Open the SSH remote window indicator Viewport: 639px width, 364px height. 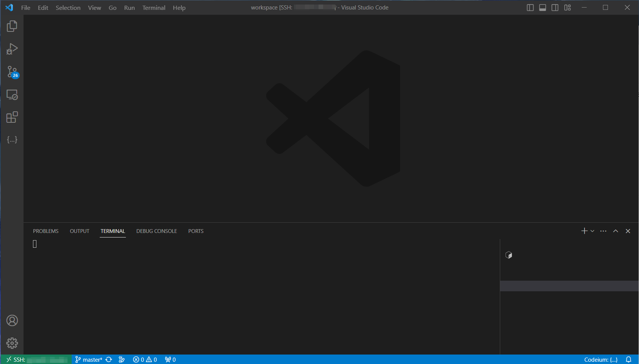pos(36,359)
